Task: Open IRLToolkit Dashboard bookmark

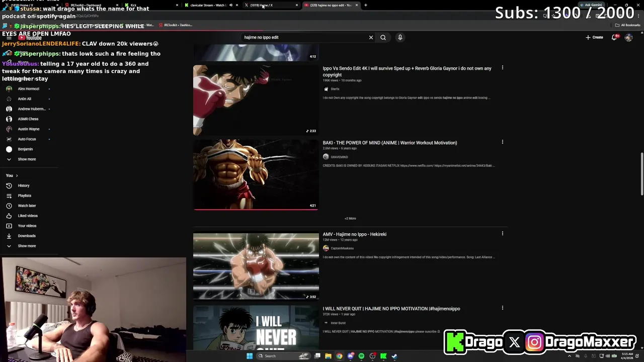Action: click(x=177, y=25)
